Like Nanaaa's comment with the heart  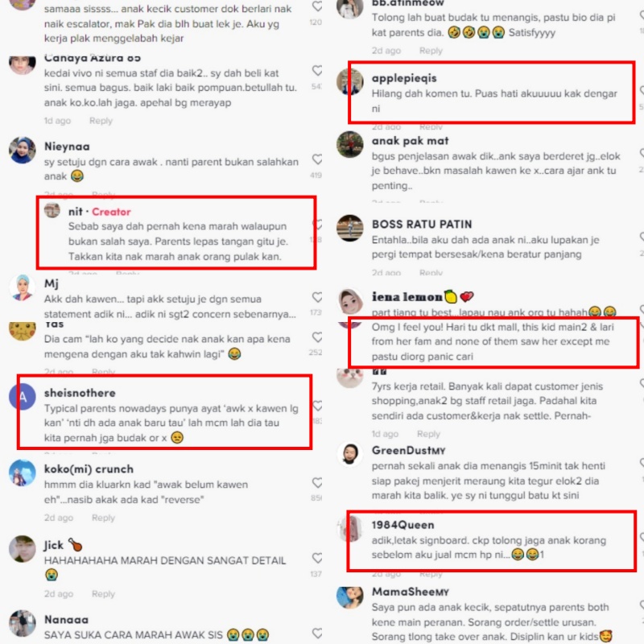click(317, 634)
